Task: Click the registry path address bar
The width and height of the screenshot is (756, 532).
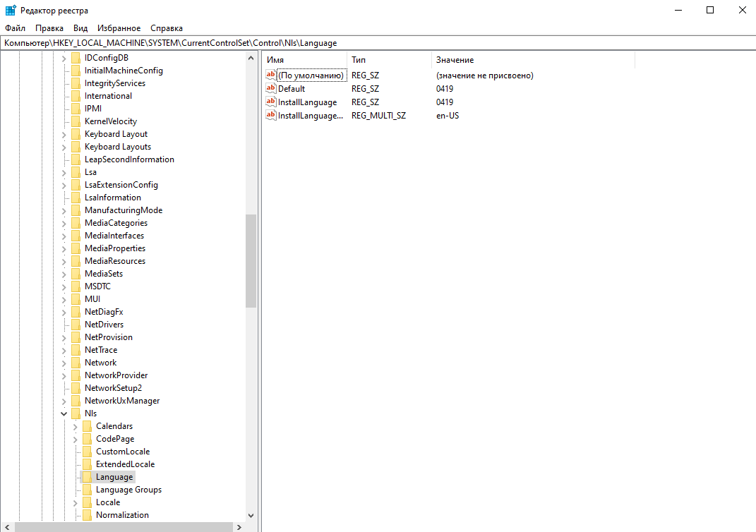Action: pyautogui.click(x=378, y=43)
